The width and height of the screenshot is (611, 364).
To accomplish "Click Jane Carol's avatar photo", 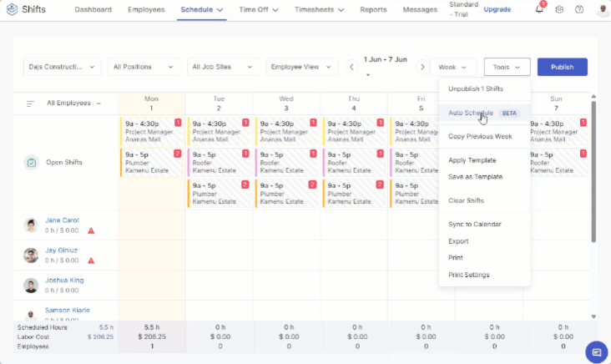I will tap(31, 225).
